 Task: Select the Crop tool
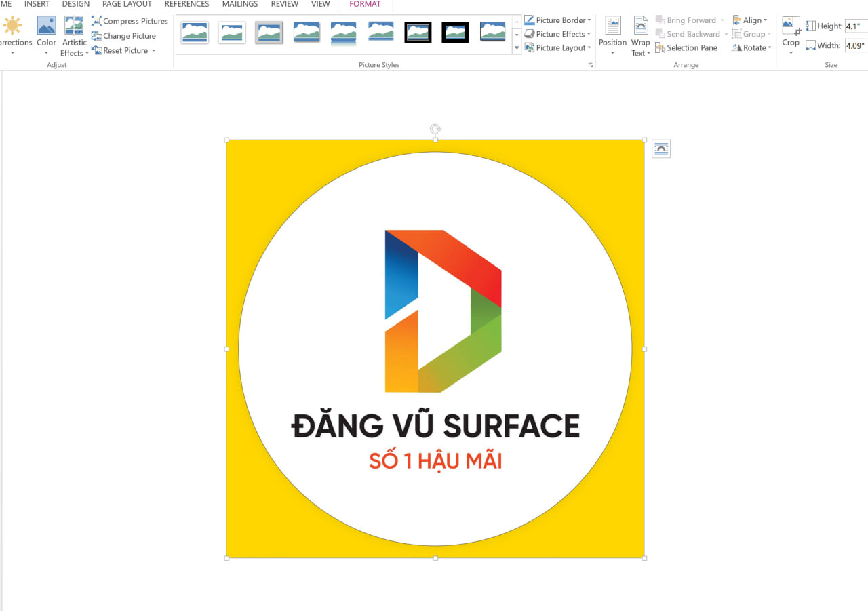[x=790, y=35]
